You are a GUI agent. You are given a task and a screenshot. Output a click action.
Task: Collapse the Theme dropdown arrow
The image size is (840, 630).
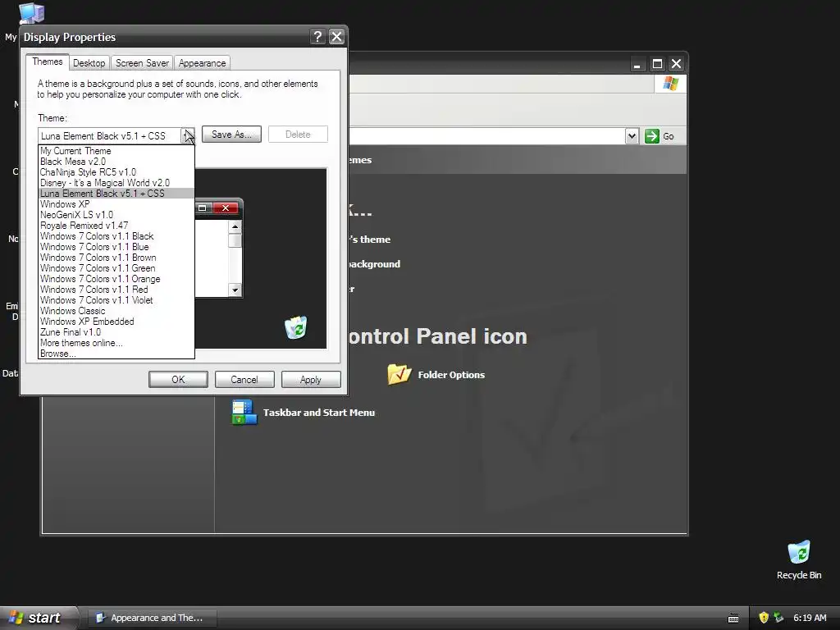188,135
